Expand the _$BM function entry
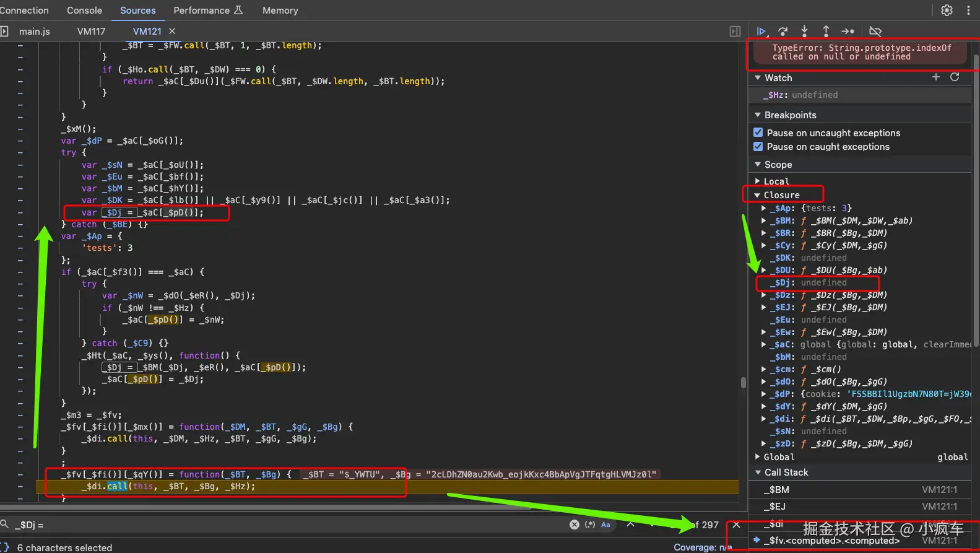This screenshot has height=553, width=980. coord(763,220)
